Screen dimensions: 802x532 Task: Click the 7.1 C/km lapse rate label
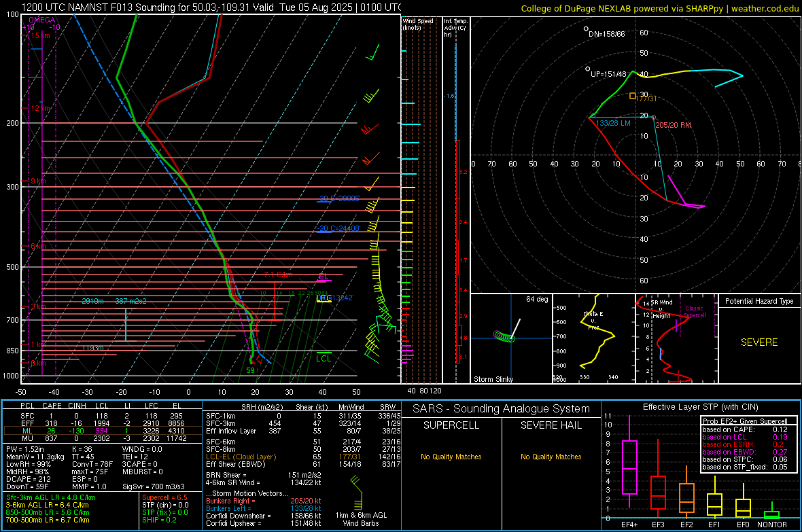pyautogui.click(x=278, y=274)
